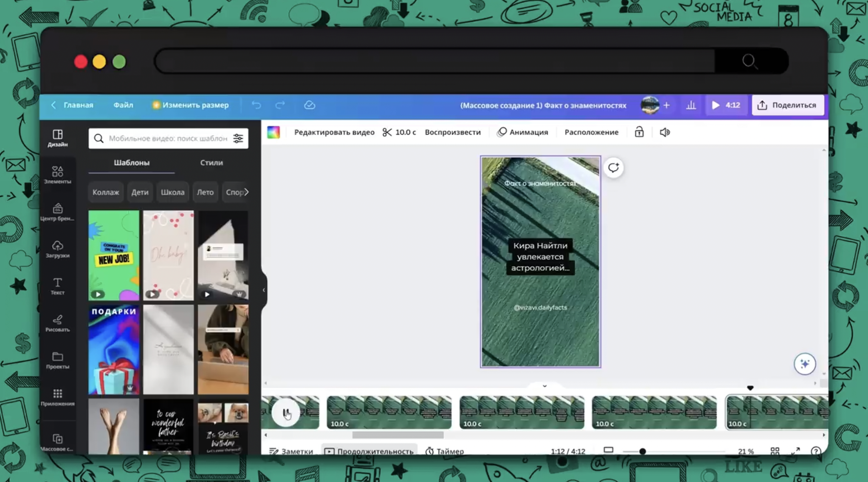The height and width of the screenshot is (482, 868).
Task: Open the NEW JOB! template thumbnail
Action: click(113, 255)
